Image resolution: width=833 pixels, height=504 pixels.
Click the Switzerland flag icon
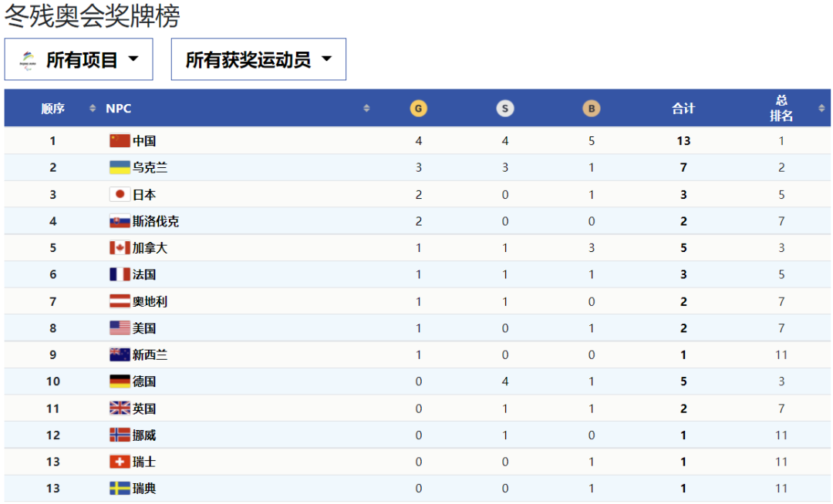(120, 462)
